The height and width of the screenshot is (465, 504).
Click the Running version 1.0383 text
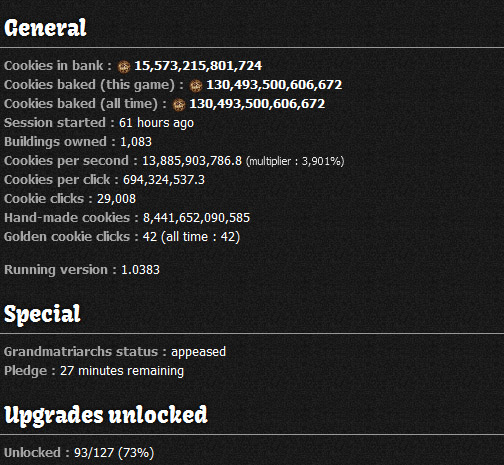point(82,270)
